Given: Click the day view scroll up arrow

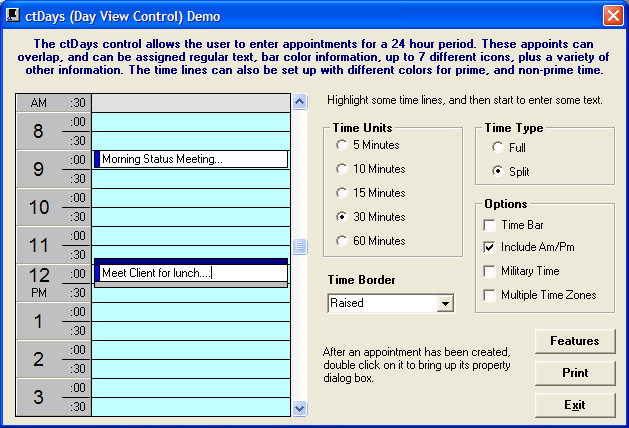Looking at the screenshot, I should 300,101.
